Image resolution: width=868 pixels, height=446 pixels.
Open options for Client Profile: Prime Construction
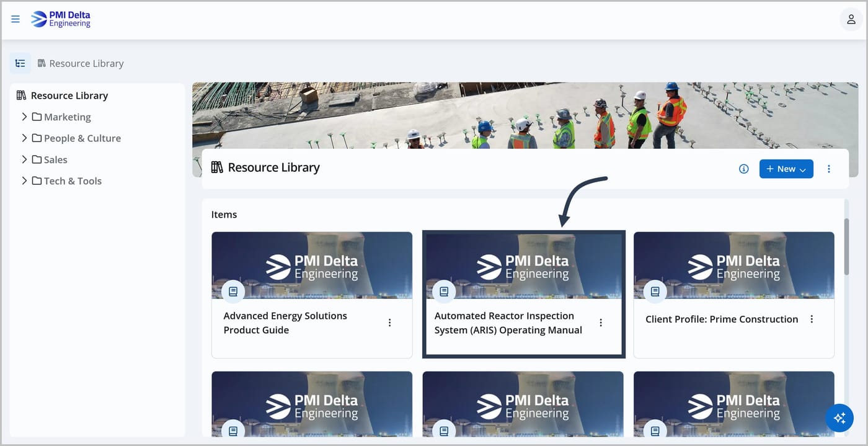pyautogui.click(x=812, y=319)
